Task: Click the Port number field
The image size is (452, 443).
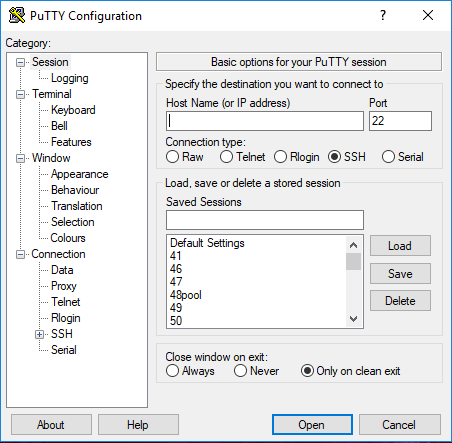Action: coord(400,121)
